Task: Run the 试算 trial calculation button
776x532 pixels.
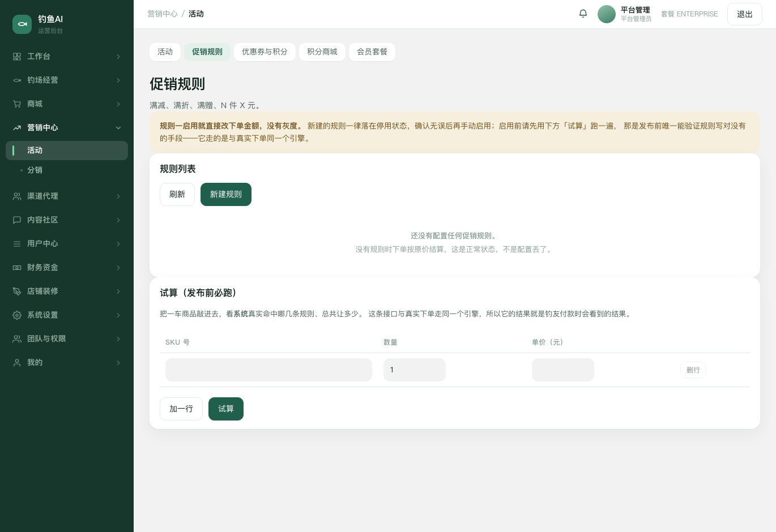Action: pos(226,409)
